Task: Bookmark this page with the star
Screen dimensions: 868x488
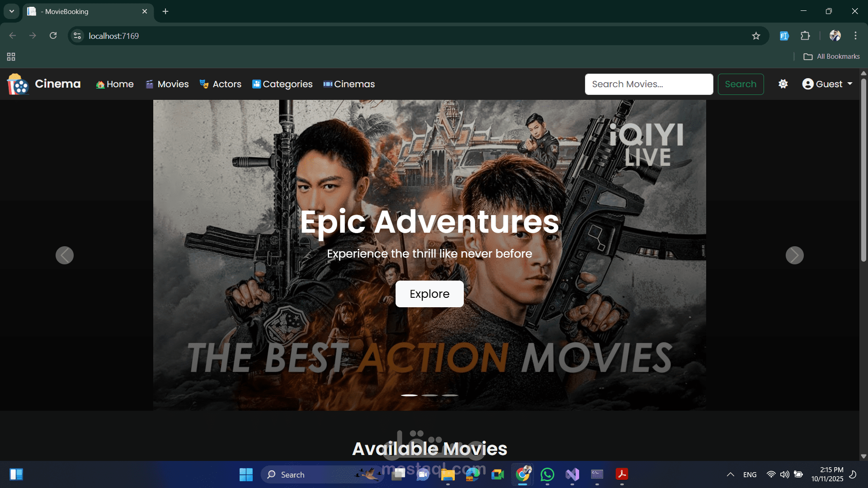Action: [756, 36]
